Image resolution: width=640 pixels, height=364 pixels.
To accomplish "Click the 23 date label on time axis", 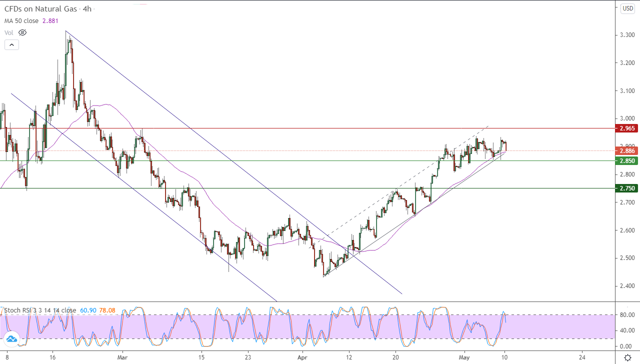I will [248, 357].
